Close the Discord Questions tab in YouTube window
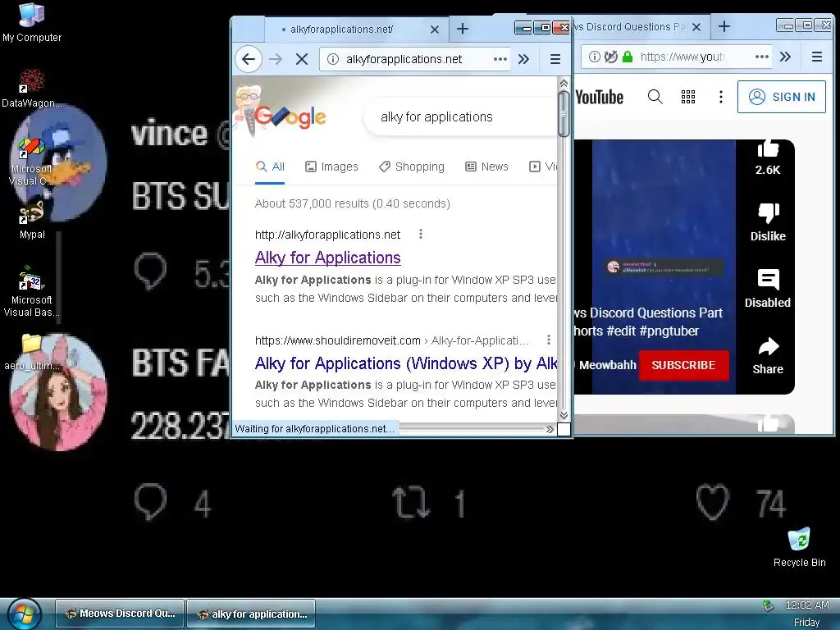This screenshot has height=630, width=840. pyautogui.click(x=696, y=27)
